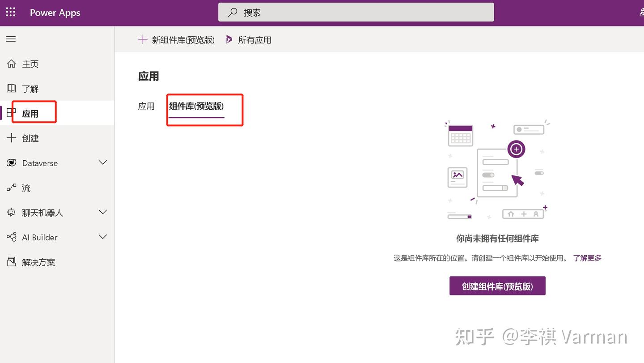Switch to the 应用 tab

pos(146,106)
